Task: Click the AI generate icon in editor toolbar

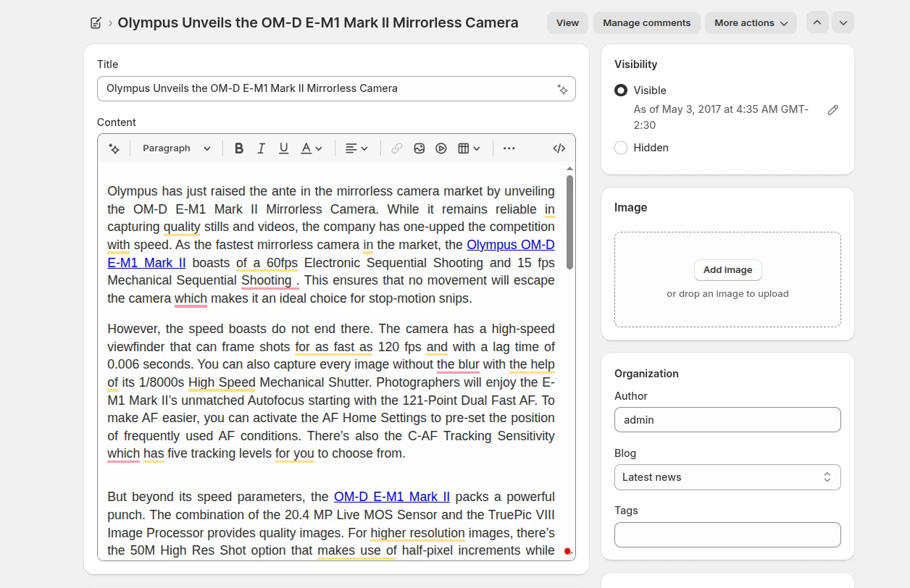Action: pos(114,148)
